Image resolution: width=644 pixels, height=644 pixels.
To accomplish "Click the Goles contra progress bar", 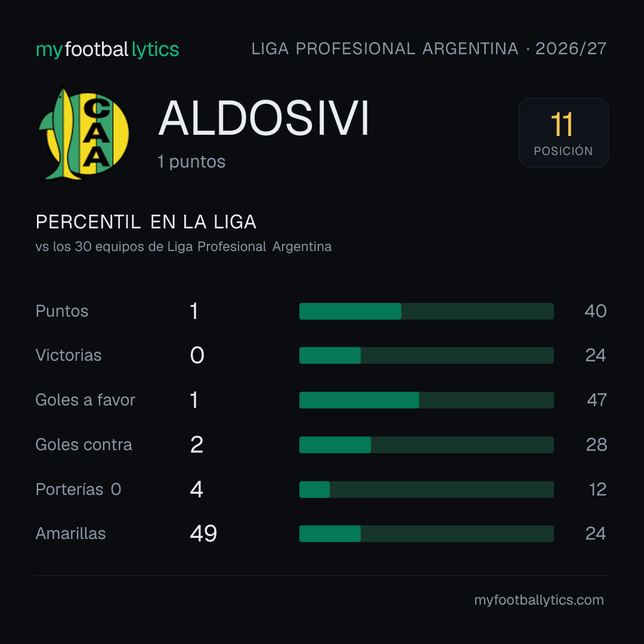I will [x=426, y=445].
